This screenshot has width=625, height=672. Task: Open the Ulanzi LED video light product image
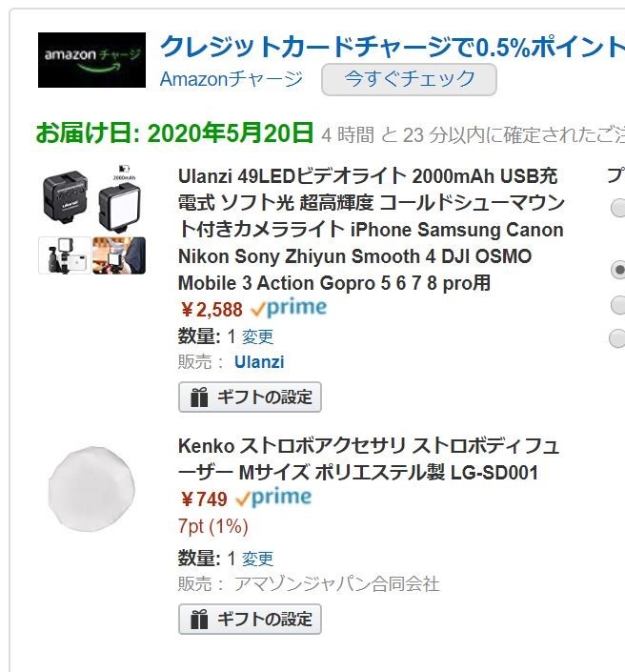91,219
